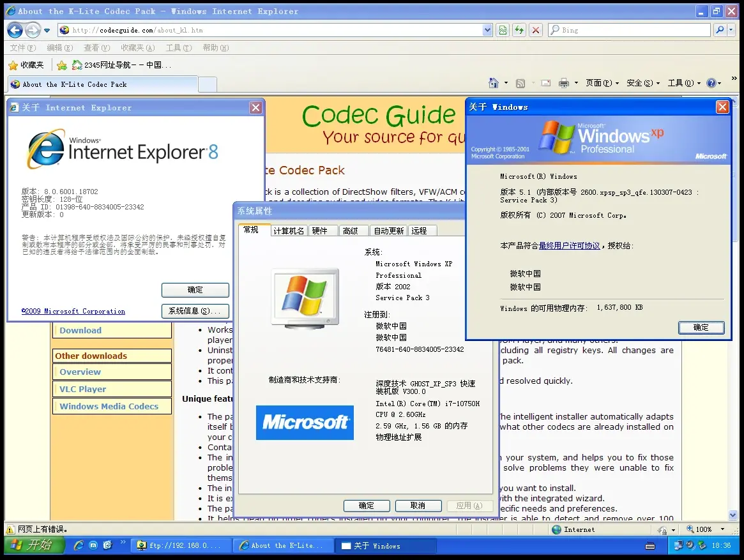Click the Compatibility View icon
Screen dimensions: 744x560
click(x=503, y=31)
